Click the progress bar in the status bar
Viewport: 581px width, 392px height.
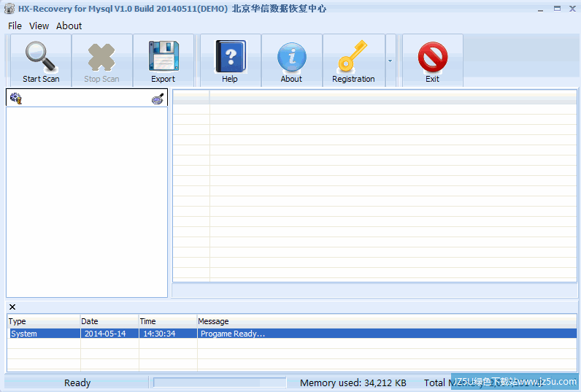click(x=220, y=383)
